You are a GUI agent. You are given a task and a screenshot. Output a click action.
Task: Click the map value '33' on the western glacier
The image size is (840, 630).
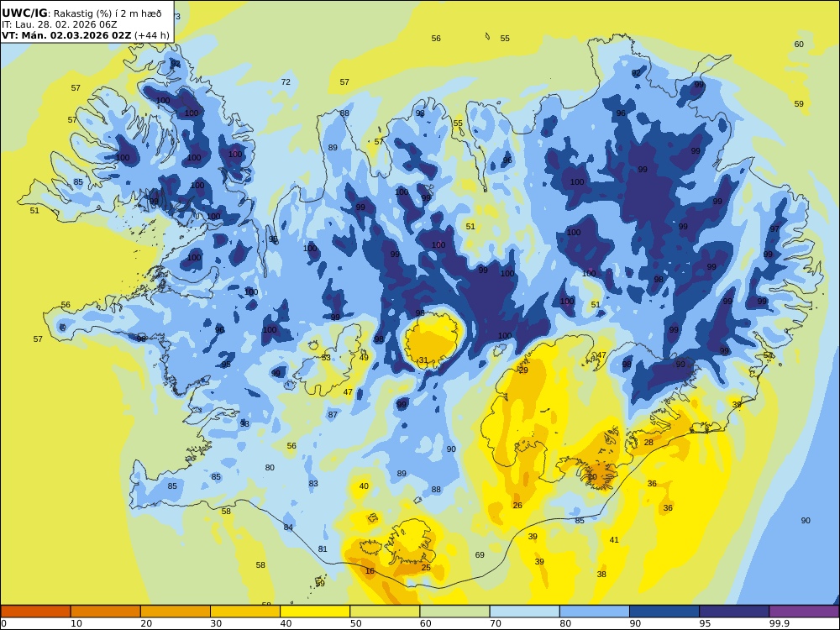[326, 358]
